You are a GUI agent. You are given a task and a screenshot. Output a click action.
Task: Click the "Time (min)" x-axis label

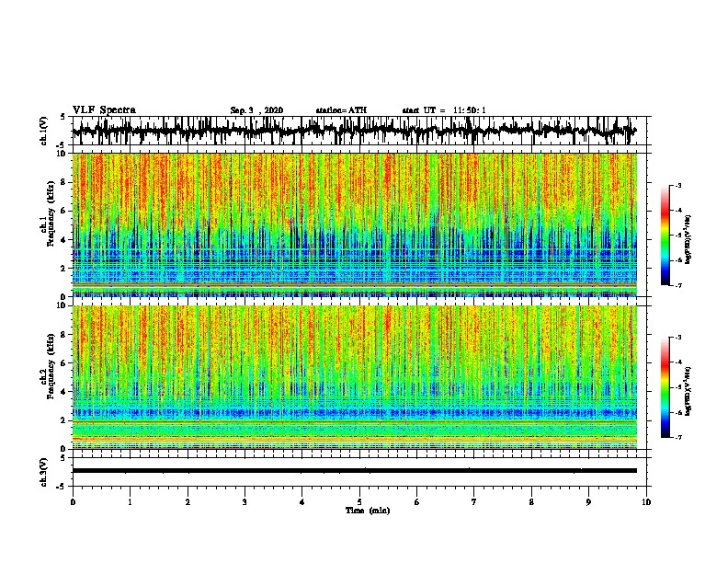(368, 511)
